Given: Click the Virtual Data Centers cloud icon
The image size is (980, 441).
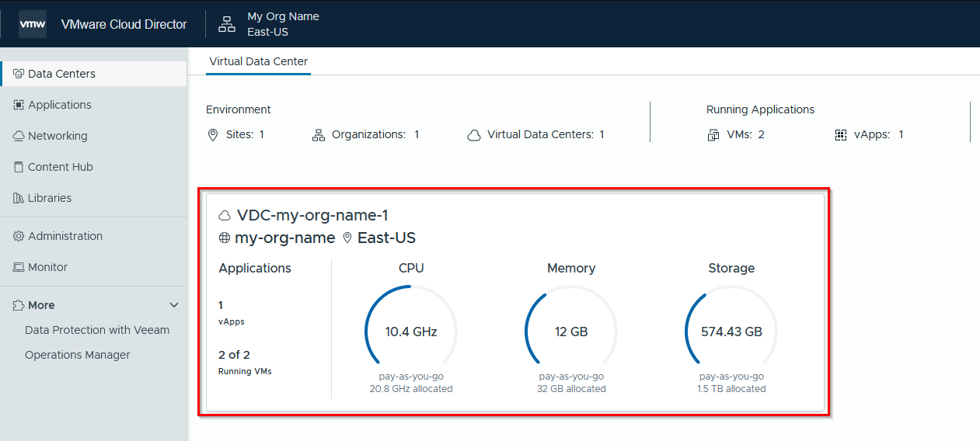Looking at the screenshot, I should pyautogui.click(x=474, y=135).
